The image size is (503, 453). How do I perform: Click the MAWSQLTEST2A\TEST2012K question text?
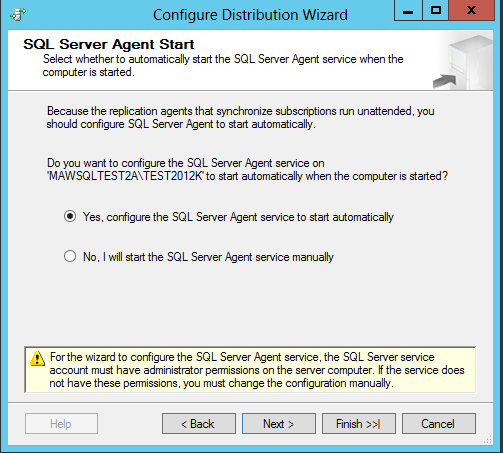click(x=247, y=169)
